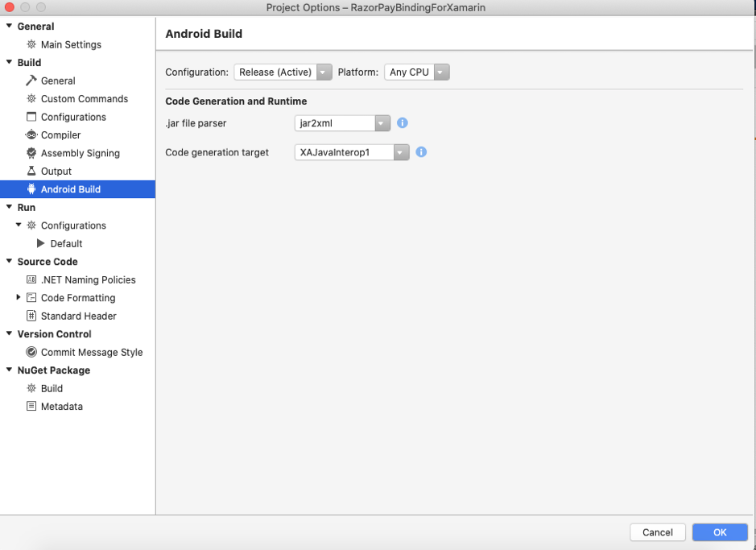The width and height of the screenshot is (756, 550).
Task: Open the XAJavaInterop1 code generation dropdown
Action: [x=352, y=152]
